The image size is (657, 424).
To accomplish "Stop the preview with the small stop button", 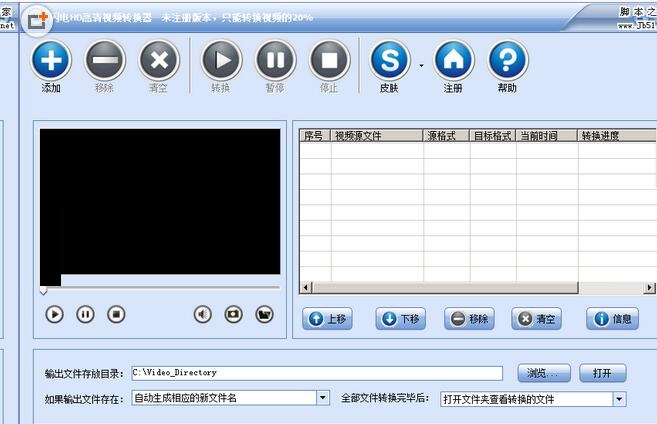I will (116, 314).
